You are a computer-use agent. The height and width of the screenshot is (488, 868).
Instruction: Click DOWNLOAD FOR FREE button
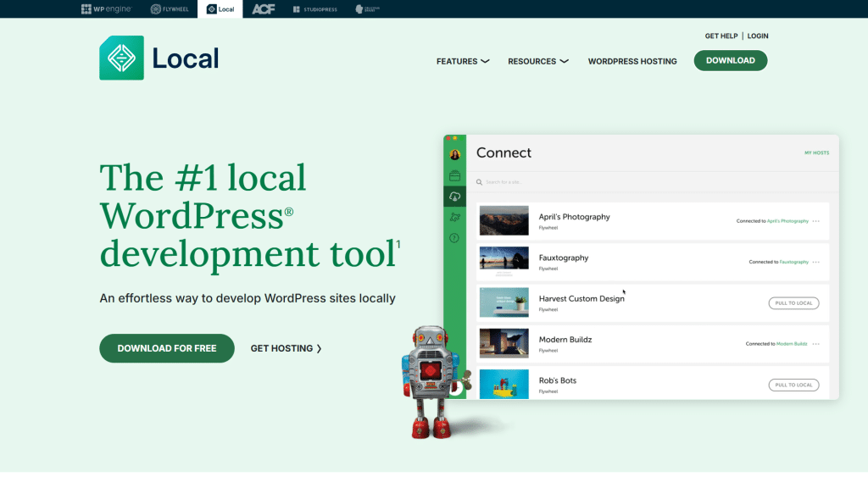click(167, 348)
